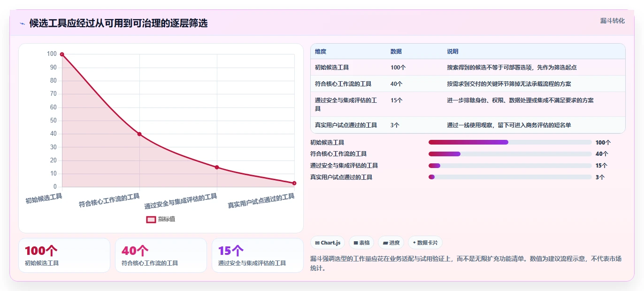Click the lightning icon beside the title
644x291 pixels.
22,23
